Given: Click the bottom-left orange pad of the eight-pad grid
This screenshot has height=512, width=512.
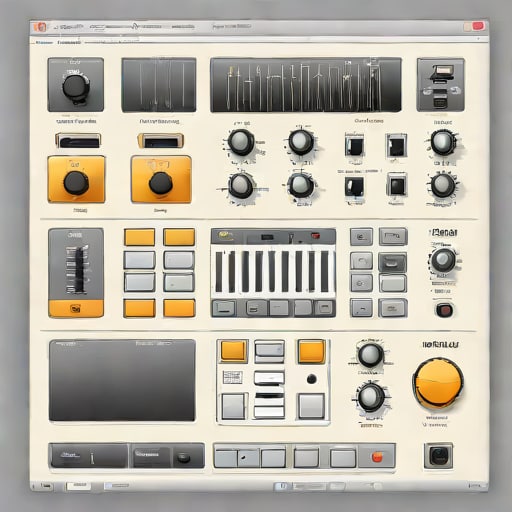Looking at the screenshot, I should (x=139, y=308).
